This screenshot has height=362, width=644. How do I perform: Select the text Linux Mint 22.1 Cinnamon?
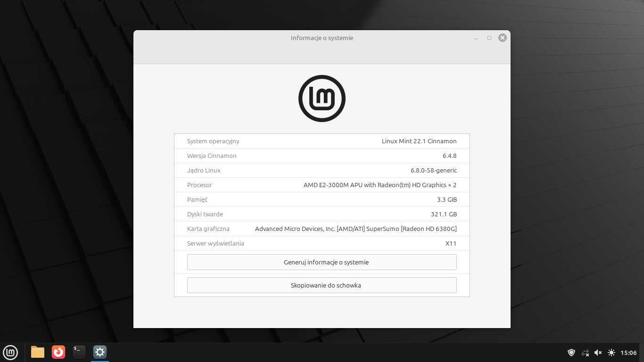(x=419, y=141)
